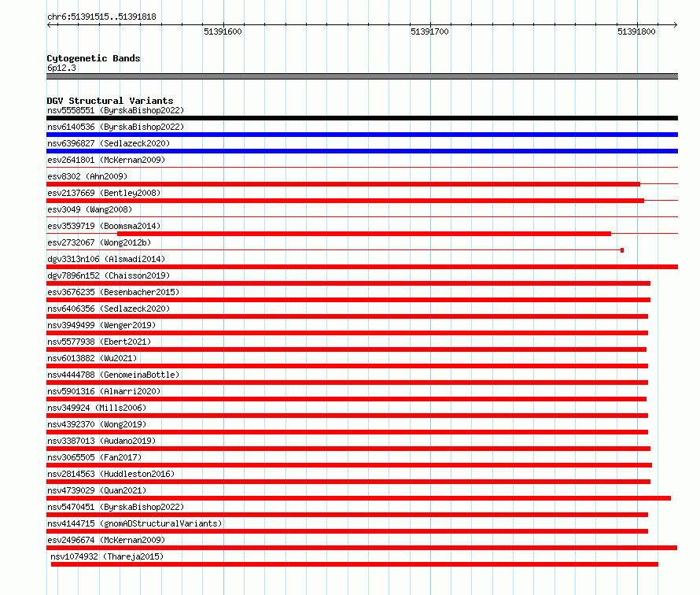
Task: Click the red nsv5577938 variant bar
Action: 346,349
